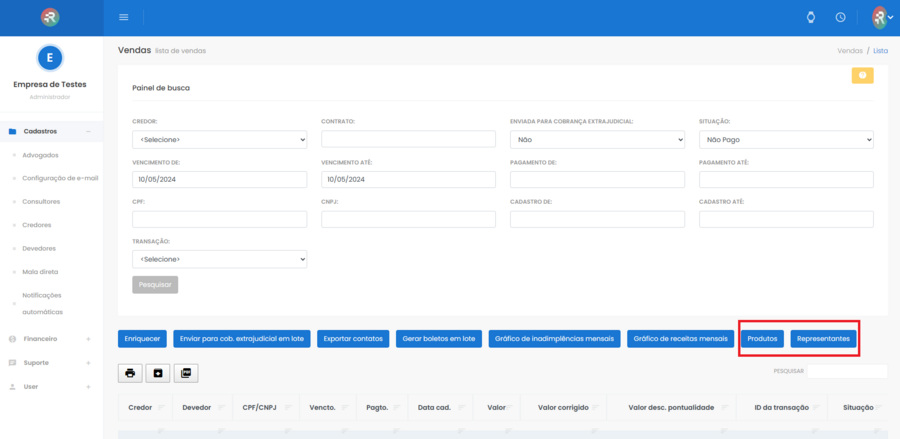Sort table by Credor column
Viewport: 900px width, 439px height.
click(x=140, y=408)
